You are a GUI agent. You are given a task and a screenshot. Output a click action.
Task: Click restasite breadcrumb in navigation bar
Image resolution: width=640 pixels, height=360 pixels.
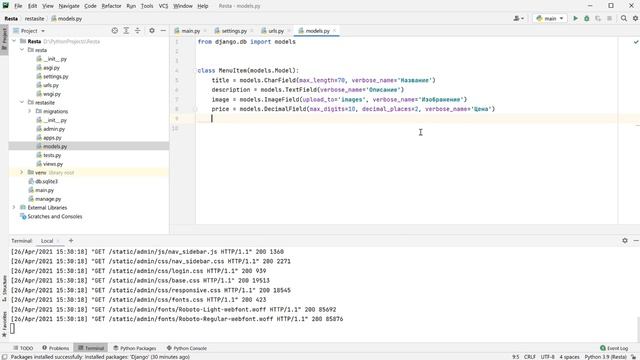pos(34,18)
